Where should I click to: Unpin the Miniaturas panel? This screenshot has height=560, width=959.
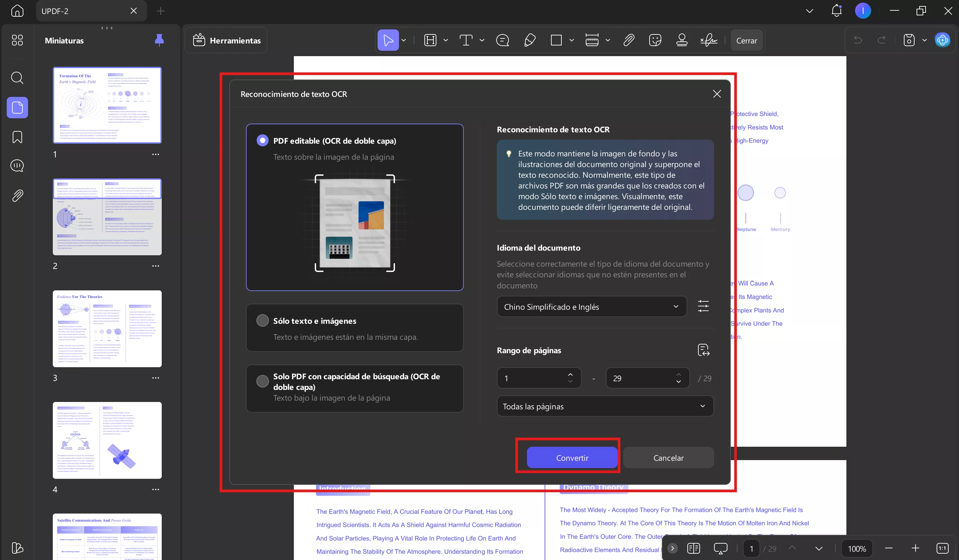pyautogui.click(x=159, y=40)
